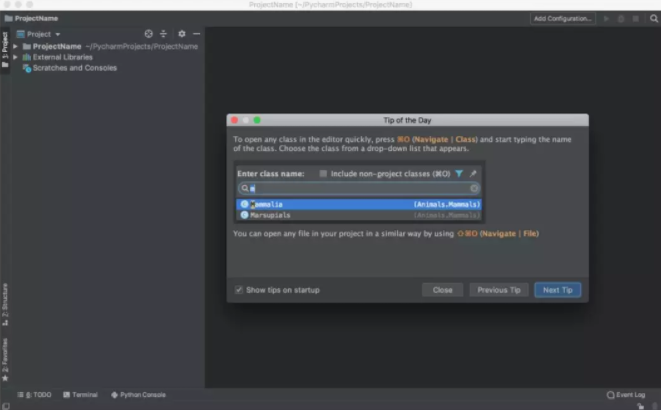Close the Tip of the Day red button

(234, 120)
